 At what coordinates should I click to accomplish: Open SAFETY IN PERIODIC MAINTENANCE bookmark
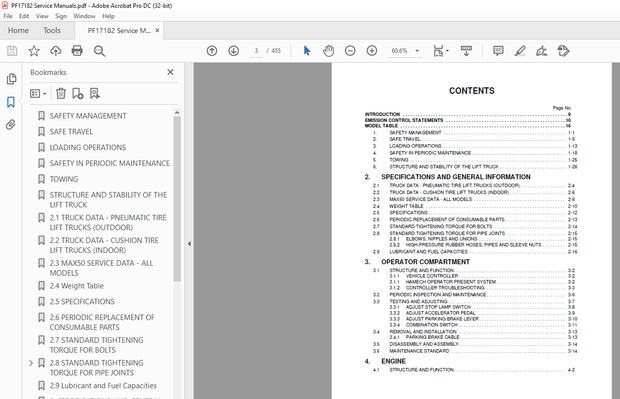(110, 163)
